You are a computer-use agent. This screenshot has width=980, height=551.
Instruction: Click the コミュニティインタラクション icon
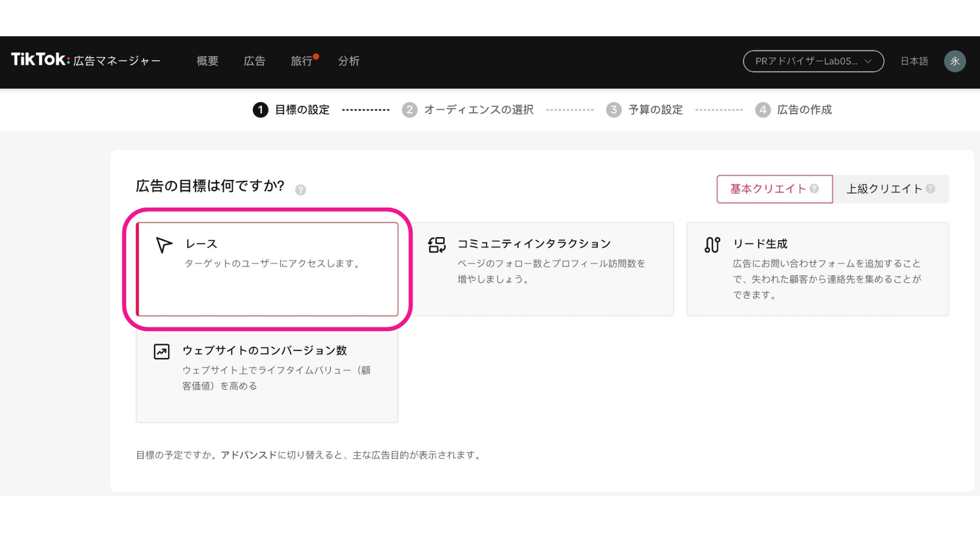point(437,245)
